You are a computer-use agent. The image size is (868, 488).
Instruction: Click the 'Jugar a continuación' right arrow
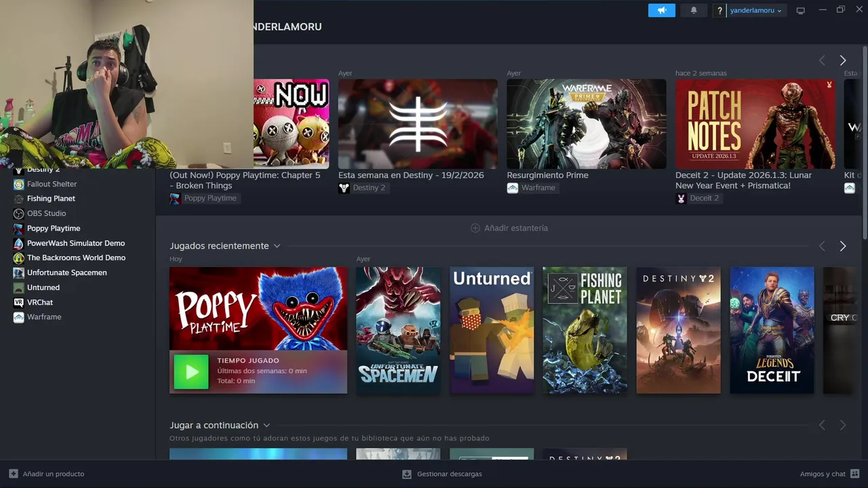point(843,425)
